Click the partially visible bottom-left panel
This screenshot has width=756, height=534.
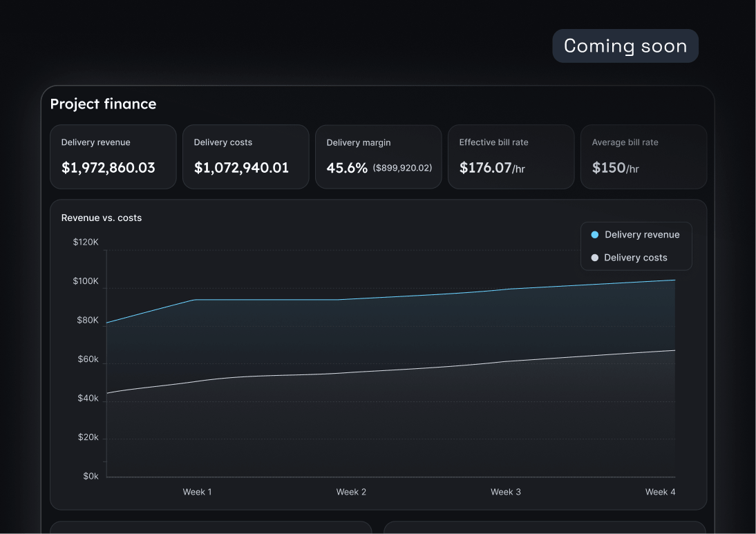coord(211,529)
